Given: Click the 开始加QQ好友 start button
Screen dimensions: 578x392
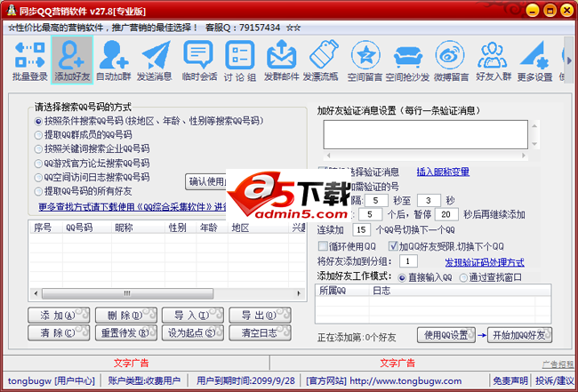Looking at the screenshot, I should click(520, 335).
